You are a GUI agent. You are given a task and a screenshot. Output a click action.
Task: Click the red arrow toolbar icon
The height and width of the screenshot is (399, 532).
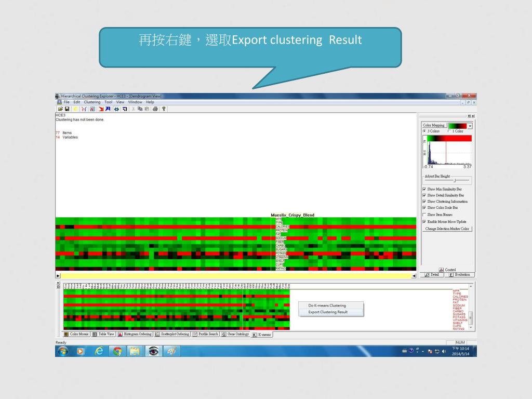pos(101,109)
